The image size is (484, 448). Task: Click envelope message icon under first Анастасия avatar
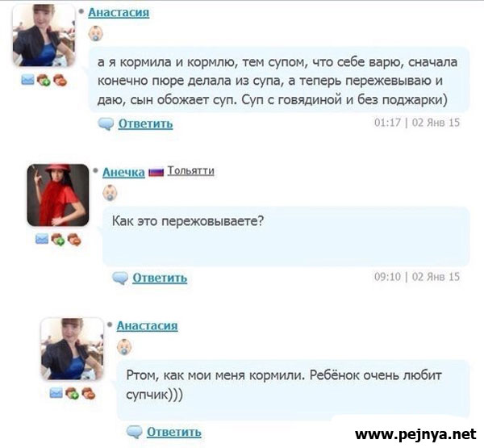point(27,80)
